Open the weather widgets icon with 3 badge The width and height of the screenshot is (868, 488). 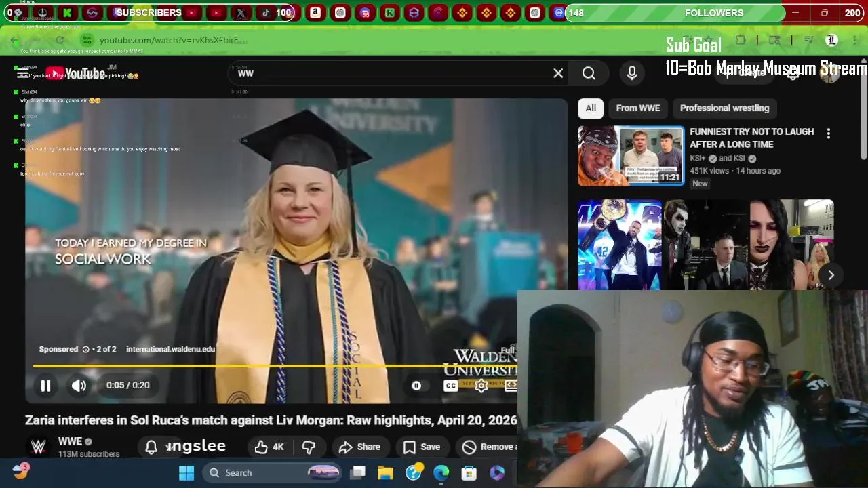(20, 471)
